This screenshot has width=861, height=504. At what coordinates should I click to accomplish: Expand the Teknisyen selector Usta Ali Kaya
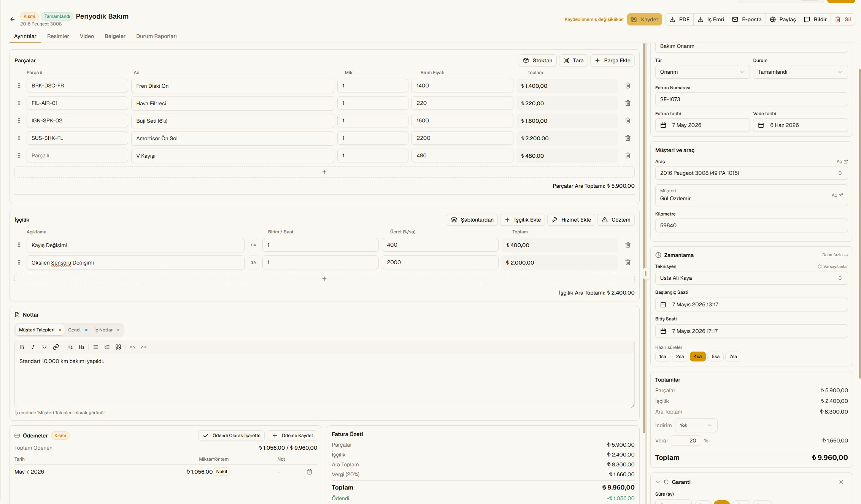751,278
